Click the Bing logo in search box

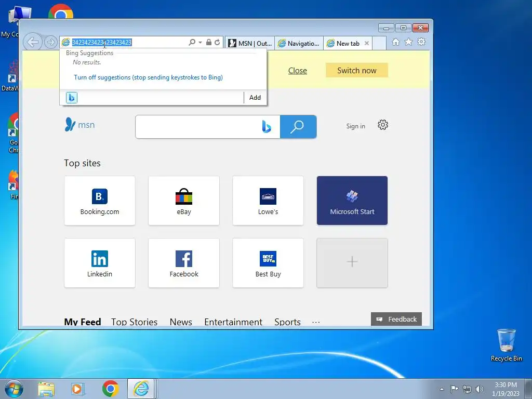pyautogui.click(x=267, y=127)
